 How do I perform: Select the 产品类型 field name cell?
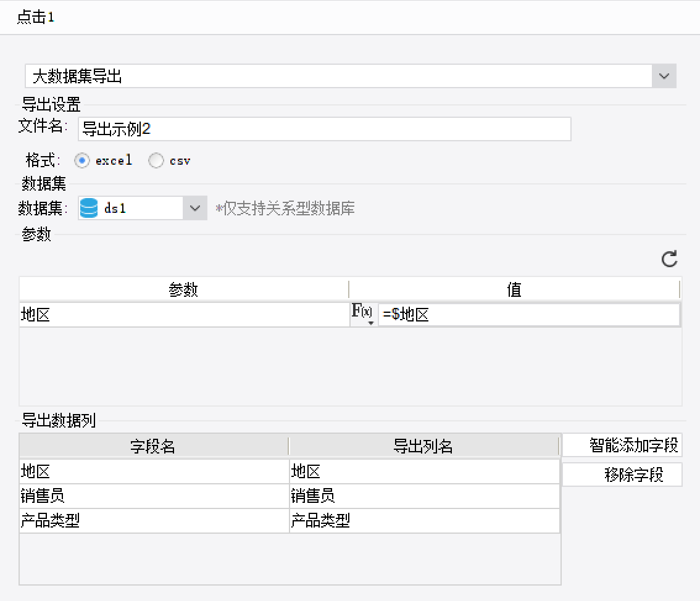154,521
